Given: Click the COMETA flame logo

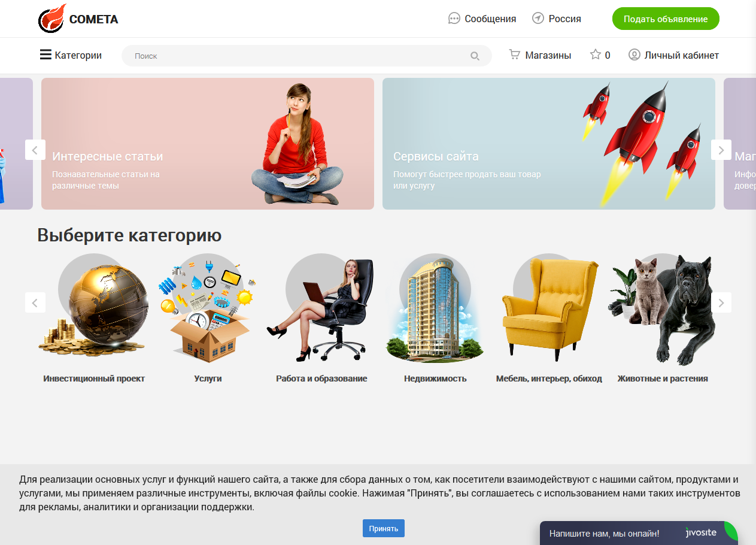Looking at the screenshot, I should click(52, 19).
